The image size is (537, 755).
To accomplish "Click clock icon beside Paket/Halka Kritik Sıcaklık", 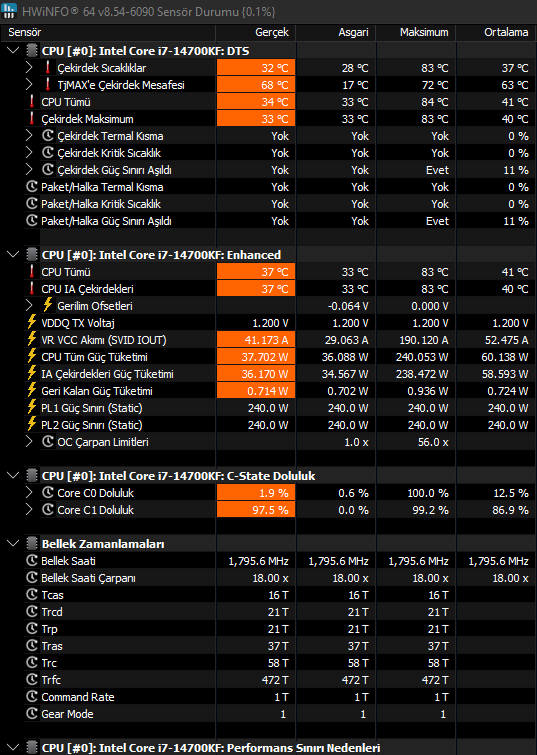I will [32, 204].
